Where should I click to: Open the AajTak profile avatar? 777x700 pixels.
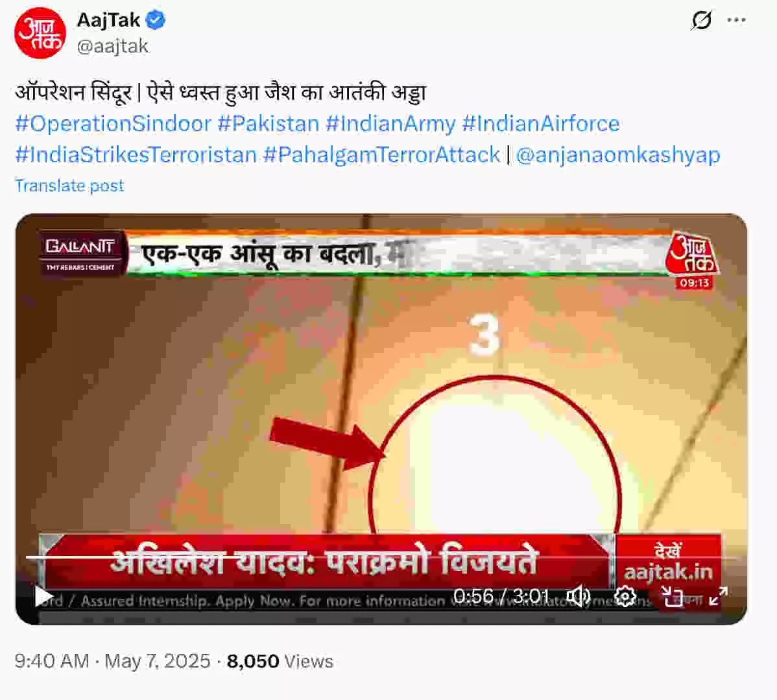[40, 32]
